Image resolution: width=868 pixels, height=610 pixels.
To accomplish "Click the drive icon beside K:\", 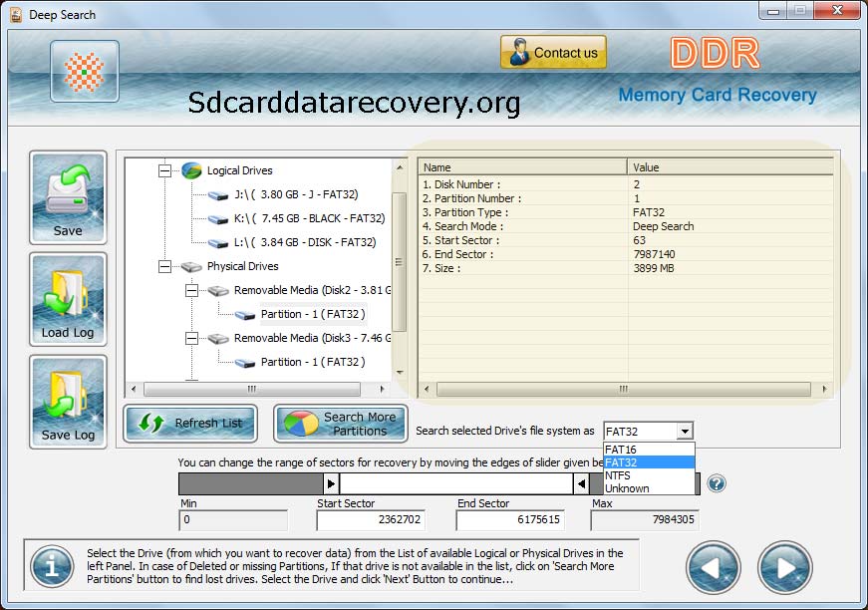I will click(x=218, y=219).
